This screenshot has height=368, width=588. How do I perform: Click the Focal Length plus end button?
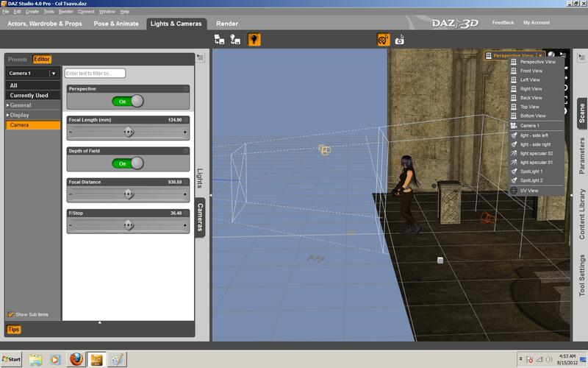click(x=185, y=132)
